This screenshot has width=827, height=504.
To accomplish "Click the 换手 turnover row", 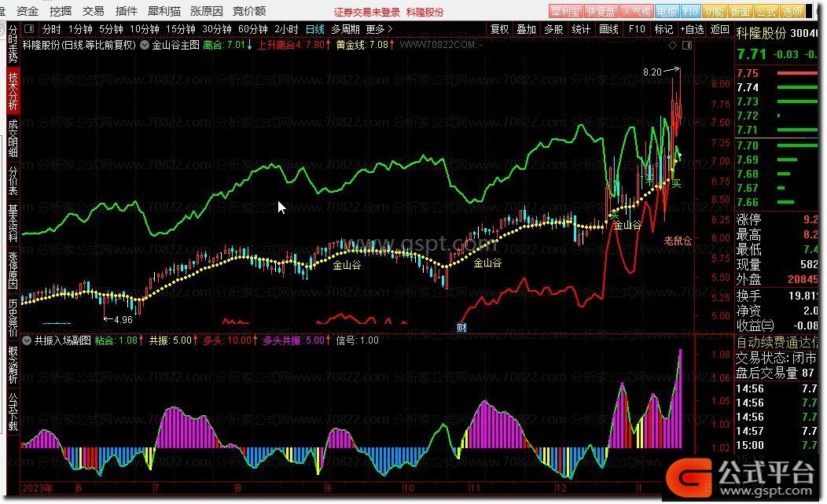I will point(777,296).
